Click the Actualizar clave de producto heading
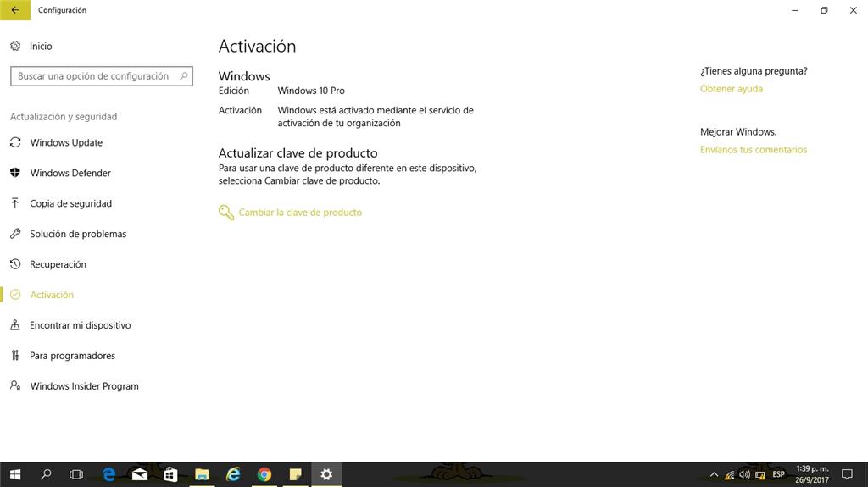 298,152
